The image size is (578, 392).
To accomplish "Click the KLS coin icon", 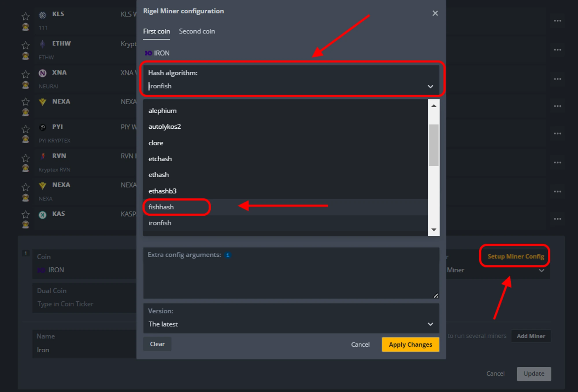I will click(42, 15).
